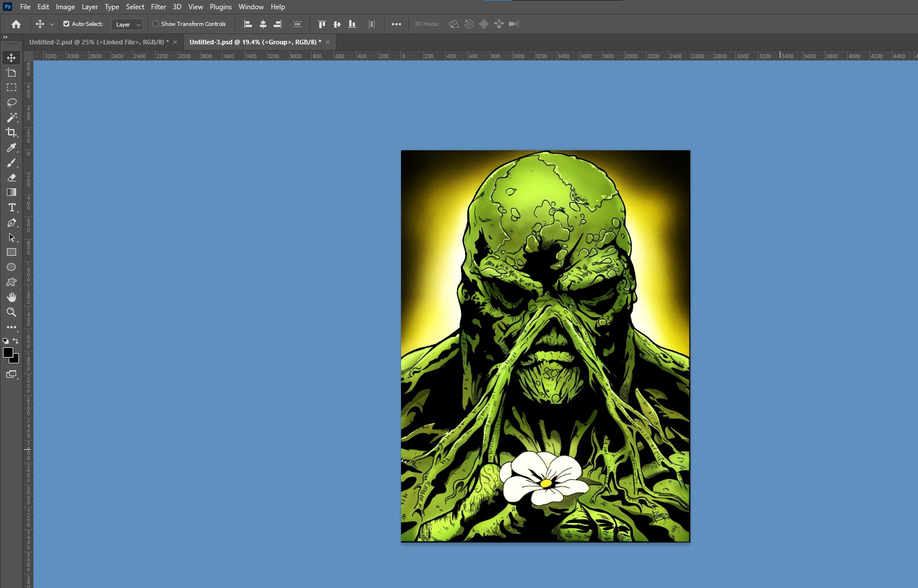Select the Brush tool
Viewport: 918px width, 588px height.
pos(11,162)
